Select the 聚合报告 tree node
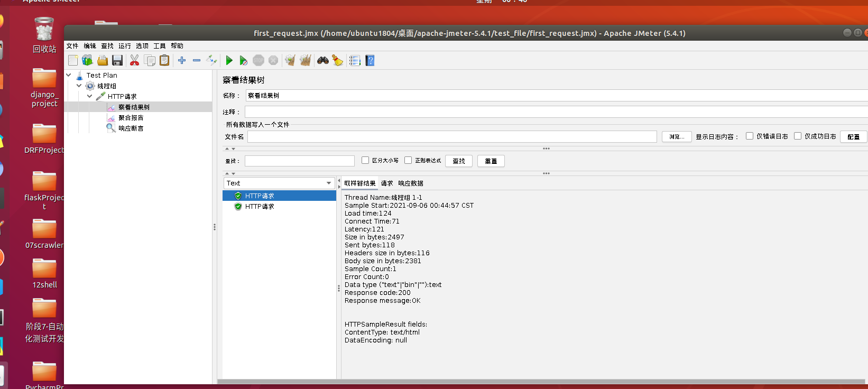868x389 pixels. (131, 118)
